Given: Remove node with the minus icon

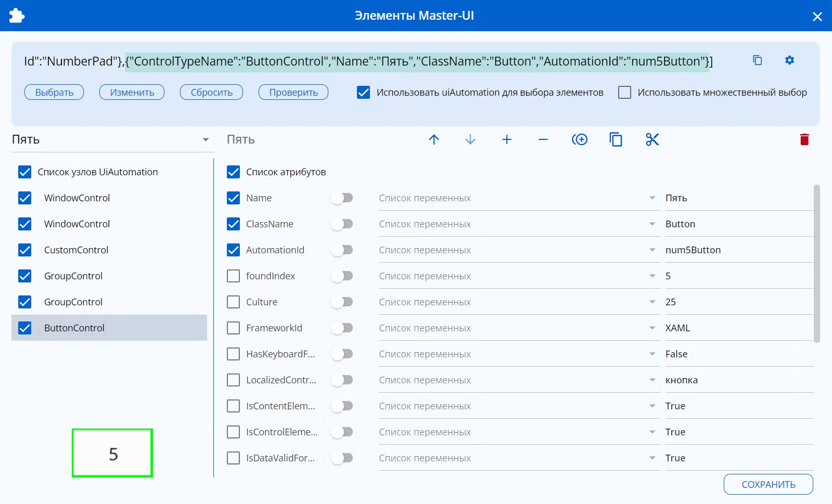Looking at the screenshot, I should tap(543, 139).
